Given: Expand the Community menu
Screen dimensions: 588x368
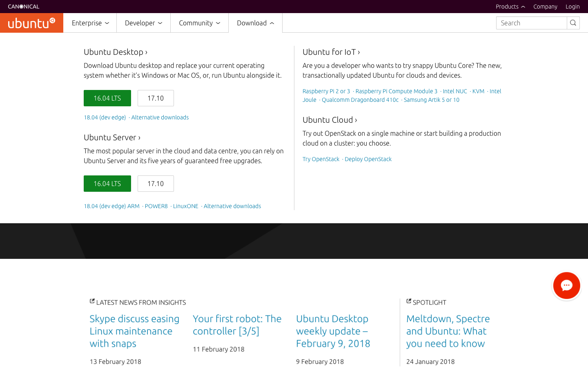Looking at the screenshot, I should point(199,23).
